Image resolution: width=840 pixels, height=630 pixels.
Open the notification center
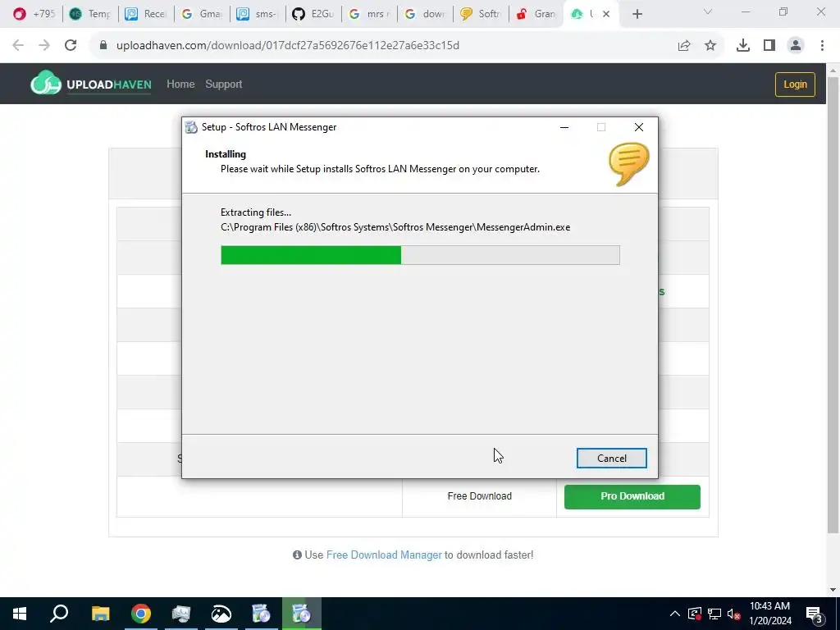[x=815, y=614]
